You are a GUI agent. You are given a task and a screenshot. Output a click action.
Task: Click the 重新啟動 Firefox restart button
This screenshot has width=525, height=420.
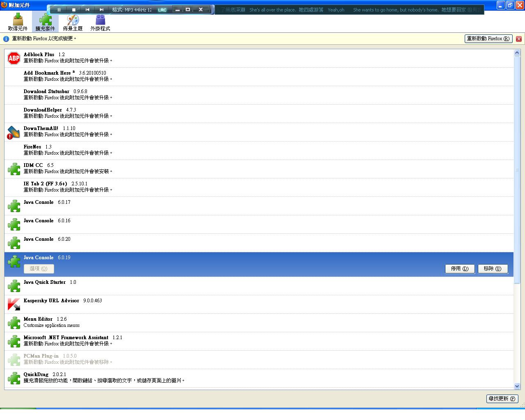tap(488, 39)
